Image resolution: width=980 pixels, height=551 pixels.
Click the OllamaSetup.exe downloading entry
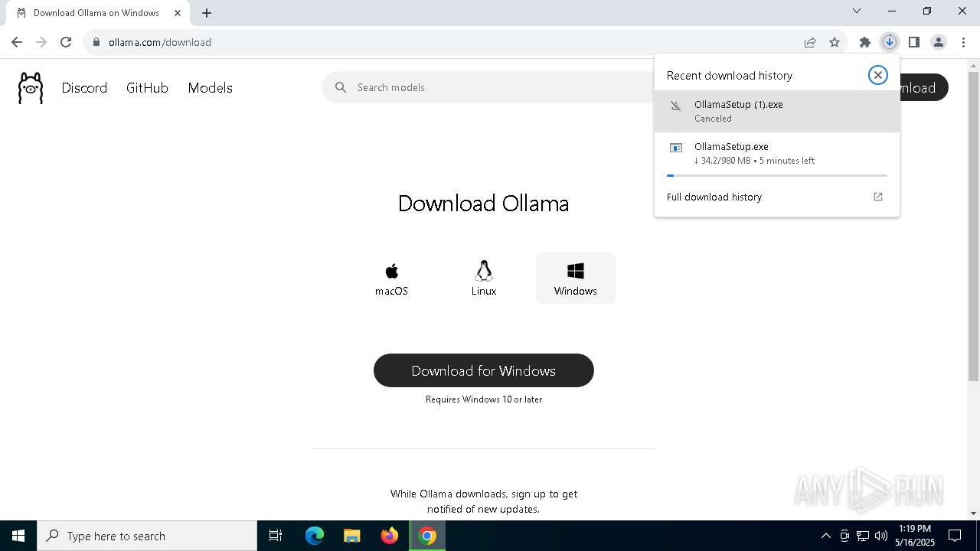tap(777, 153)
